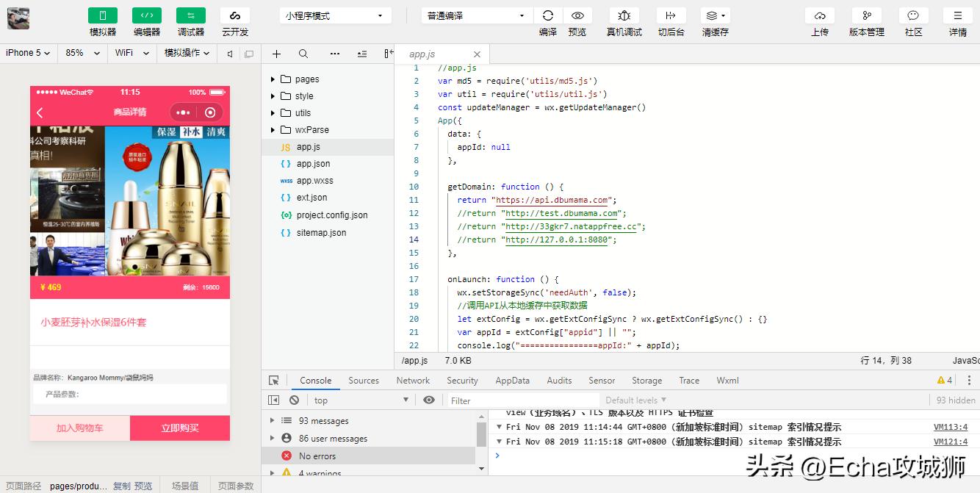This screenshot has width=980, height=493.
Task: Click the Clear Cache (清缓存) icon
Action: [x=714, y=15]
